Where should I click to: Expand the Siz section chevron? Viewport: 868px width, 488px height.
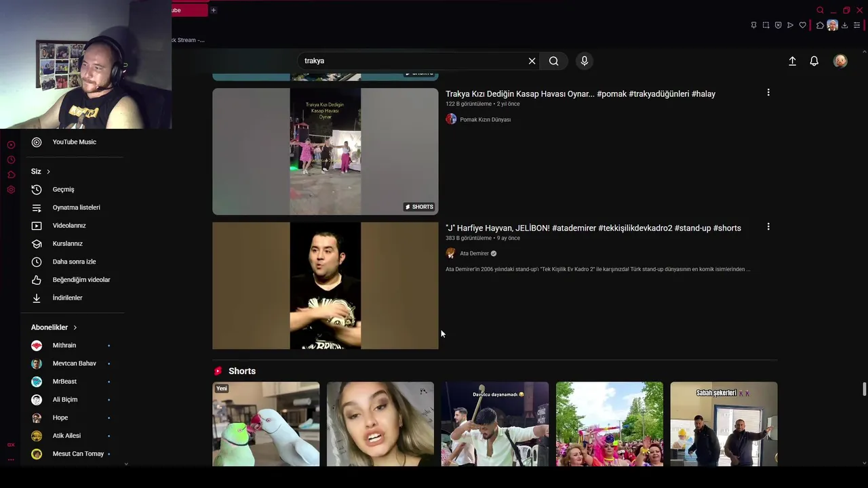48,171
